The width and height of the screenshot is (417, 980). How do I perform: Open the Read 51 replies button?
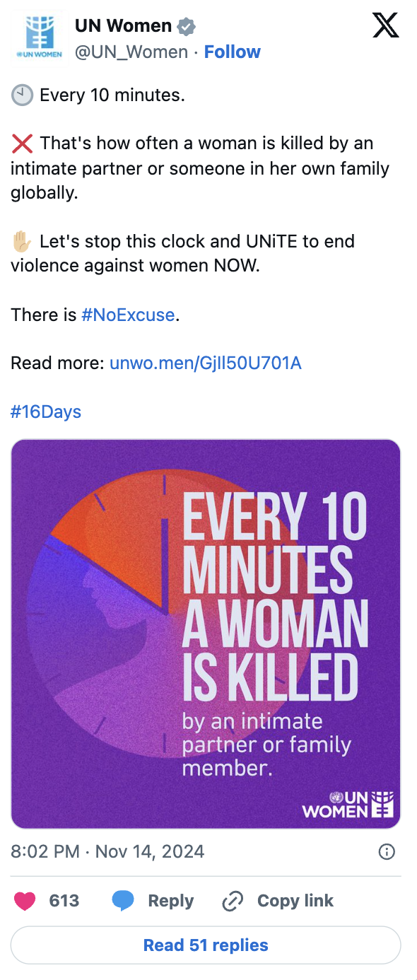tap(205, 945)
